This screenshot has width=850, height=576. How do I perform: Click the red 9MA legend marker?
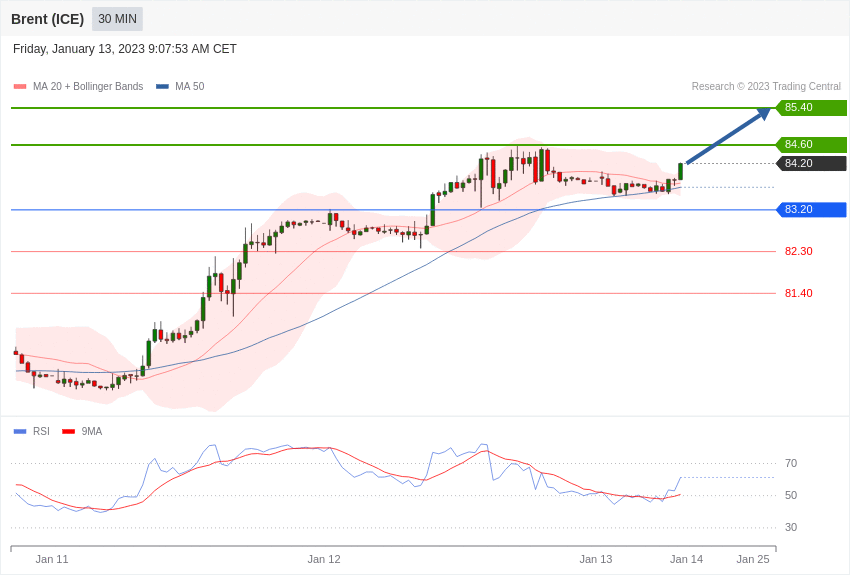[68, 432]
